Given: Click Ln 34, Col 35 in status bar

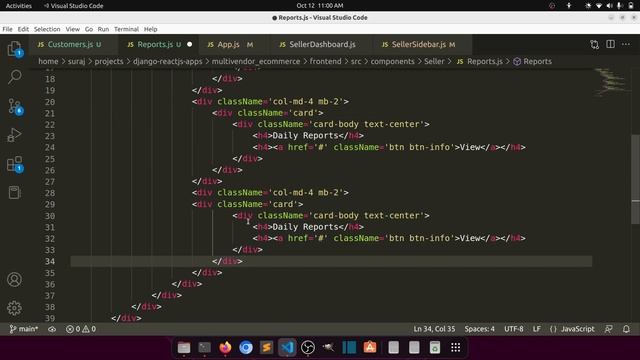Looking at the screenshot, I should coord(434,329).
